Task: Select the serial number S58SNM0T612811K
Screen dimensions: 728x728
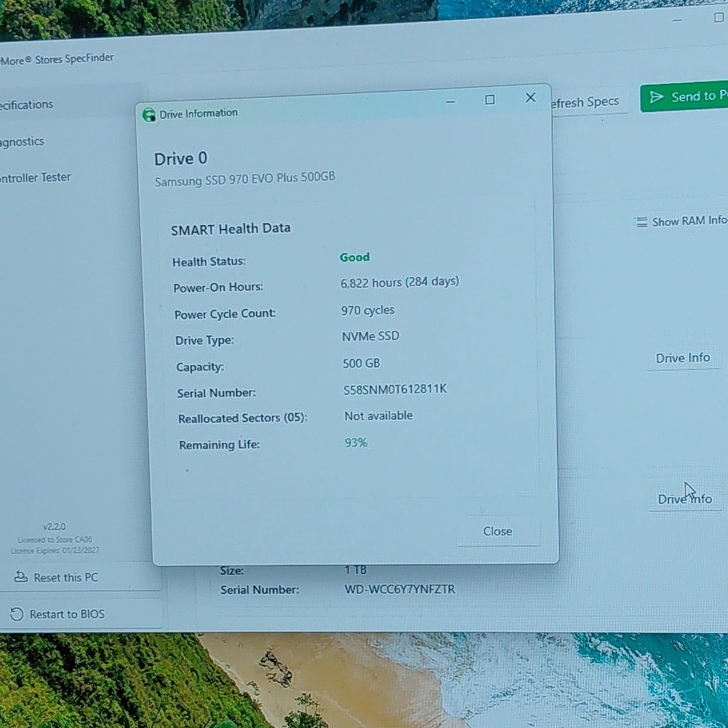Action: pos(395,389)
